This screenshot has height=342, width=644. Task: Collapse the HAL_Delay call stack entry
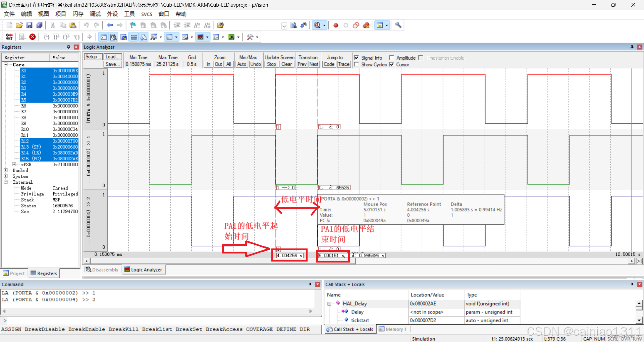(x=329, y=304)
